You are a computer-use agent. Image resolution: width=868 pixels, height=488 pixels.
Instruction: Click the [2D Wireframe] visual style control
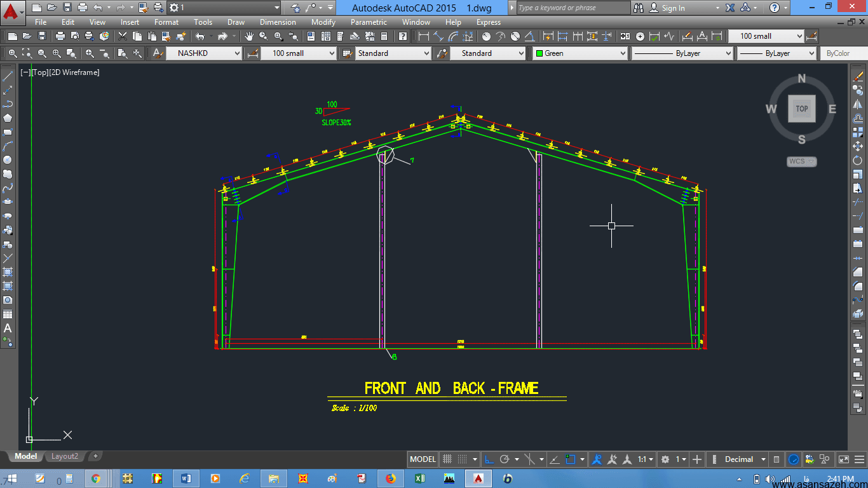coord(74,72)
